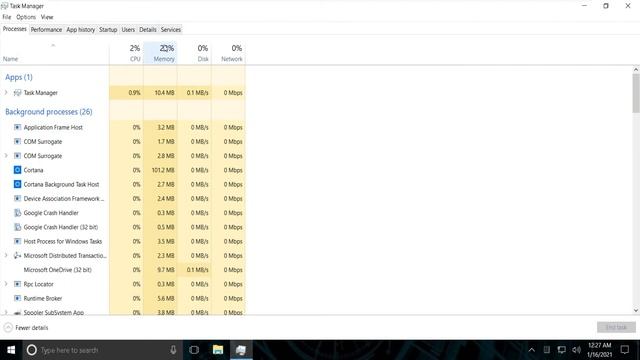The width and height of the screenshot is (640, 360).
Task: Switch to the Services tab
Action: (171, 29)
